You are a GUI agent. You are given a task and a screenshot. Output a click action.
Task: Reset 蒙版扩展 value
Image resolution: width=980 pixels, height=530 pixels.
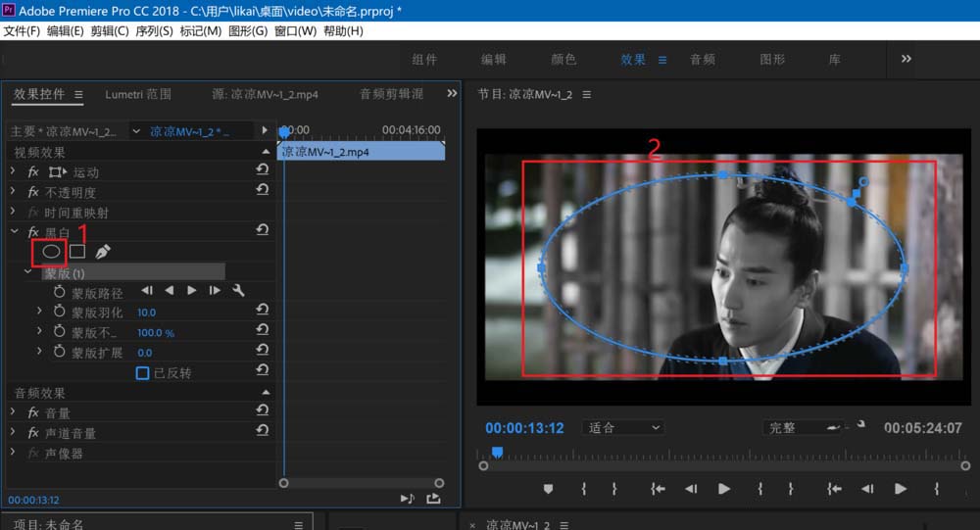click(263, 350)
